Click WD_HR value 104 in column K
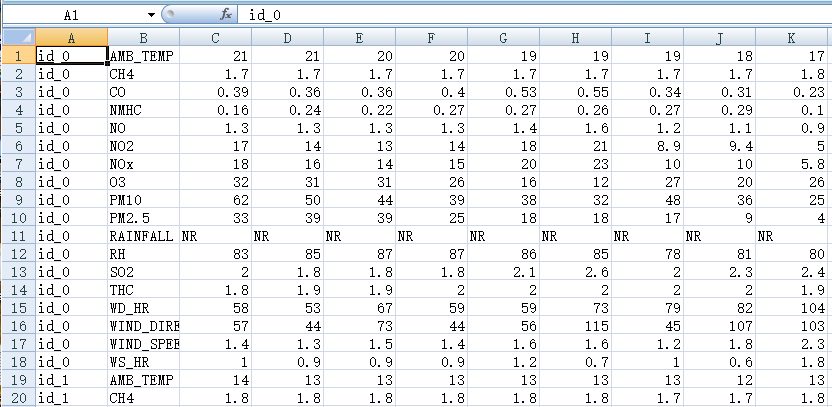This screenshot has width=832, height=407. click(x=792, y=308)
